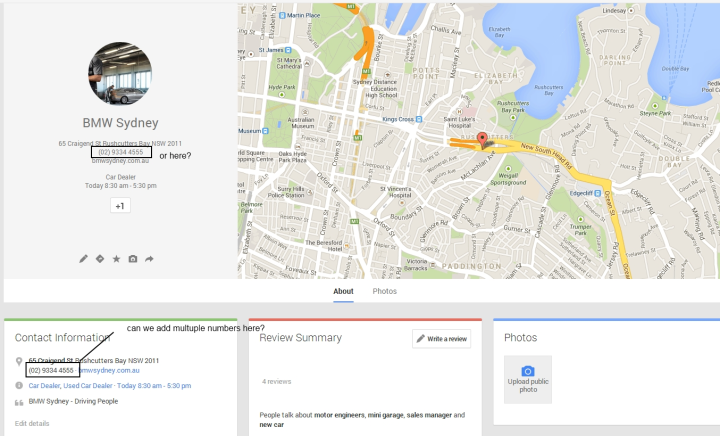
Task: Click Saint Luke's Hospital map marker
Action: click(x=459, y=112)
